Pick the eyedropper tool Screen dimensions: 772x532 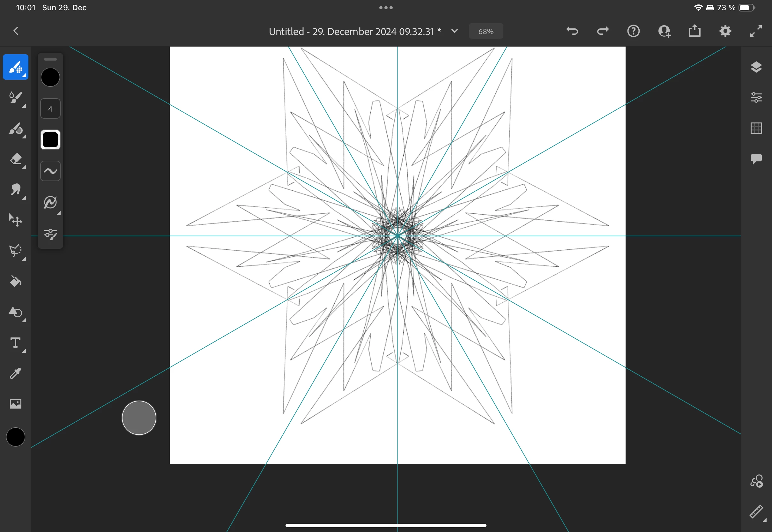15,373
